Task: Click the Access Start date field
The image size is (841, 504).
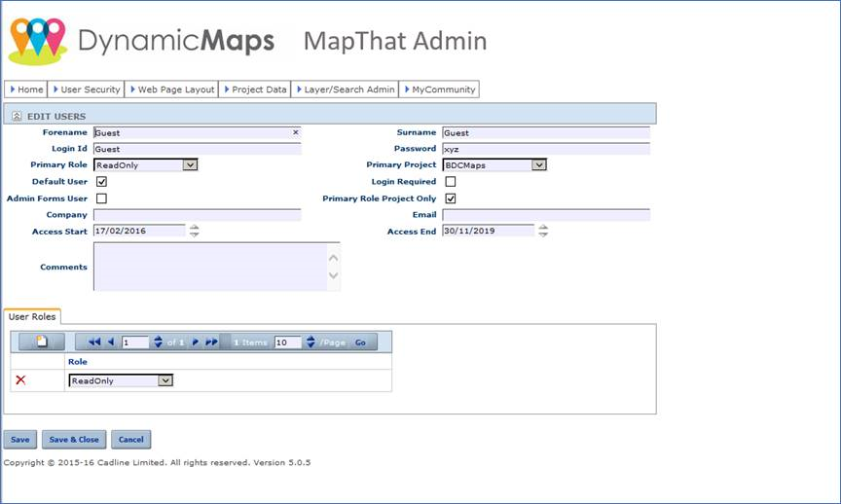Action: 139,231
